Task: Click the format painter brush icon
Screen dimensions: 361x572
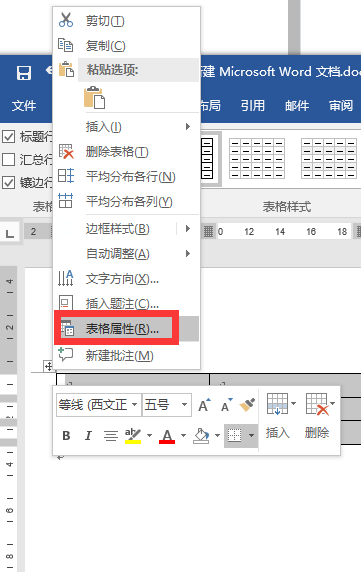Action: click(x=247, y=405)
